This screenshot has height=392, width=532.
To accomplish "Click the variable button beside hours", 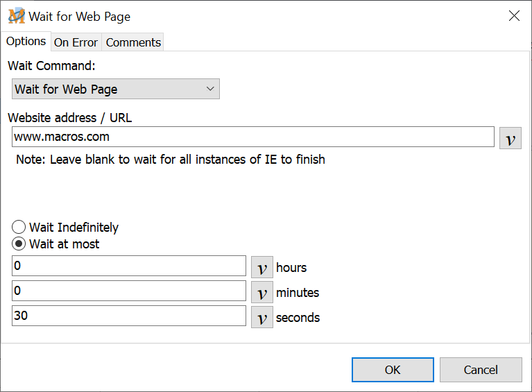I will 262,267.
